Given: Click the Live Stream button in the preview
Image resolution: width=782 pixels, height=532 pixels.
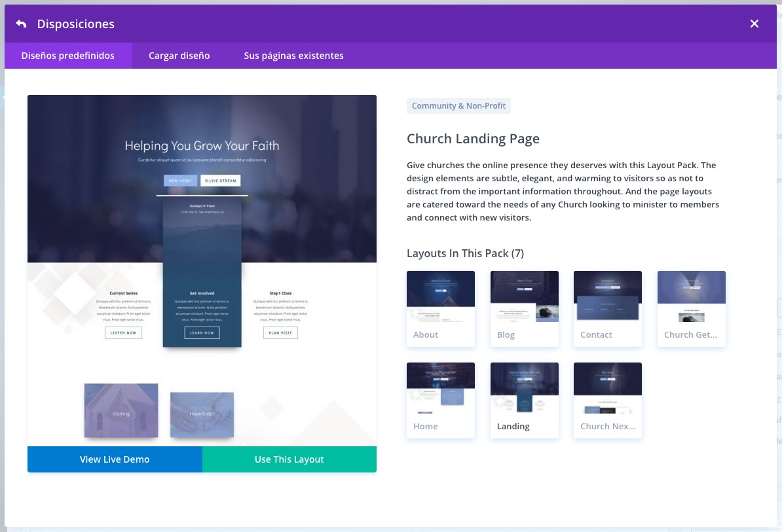Looking at the screenshot, I should point(220,181).
